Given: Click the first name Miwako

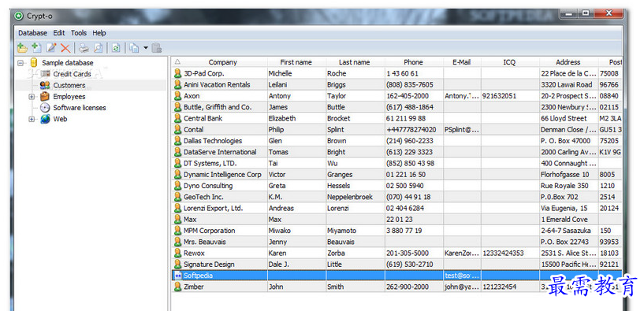Looking at the screenshot, I should tap(279, 230).
